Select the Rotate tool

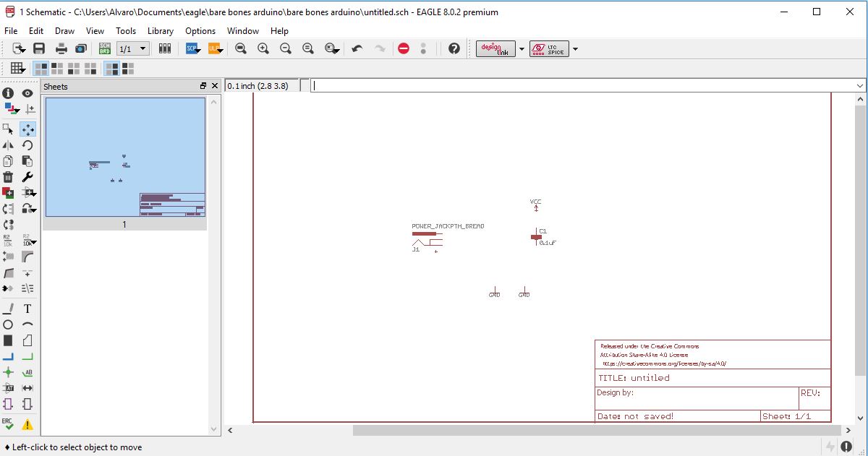point(27,145)
